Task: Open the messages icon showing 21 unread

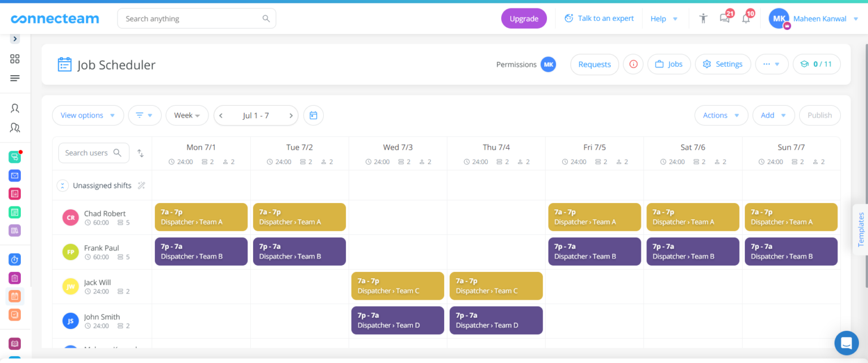Action: click(724, 18)
